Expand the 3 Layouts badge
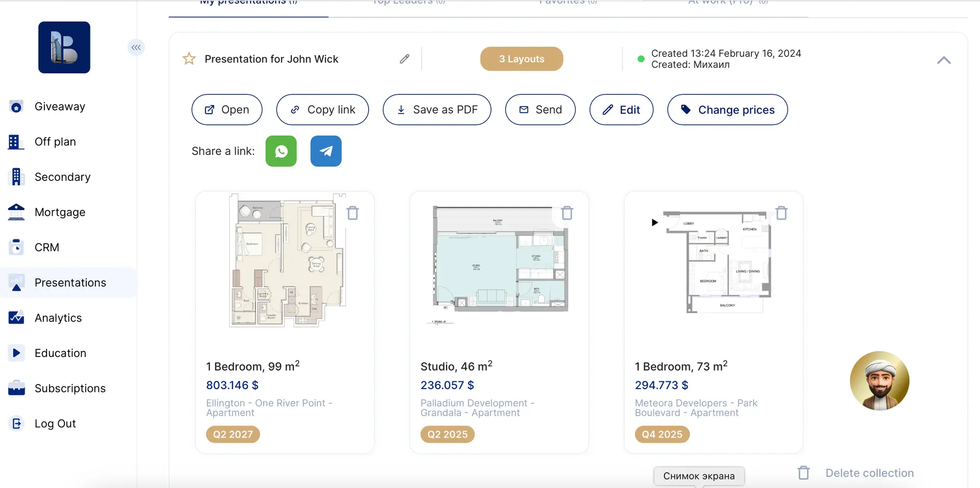Image resolution: width=980 pixels, height=488 pixels. [522, 59]
